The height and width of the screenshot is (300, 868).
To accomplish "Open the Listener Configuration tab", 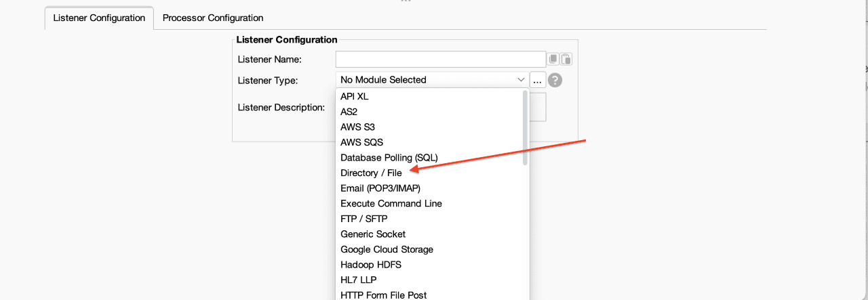I will [x=99, y=18].
